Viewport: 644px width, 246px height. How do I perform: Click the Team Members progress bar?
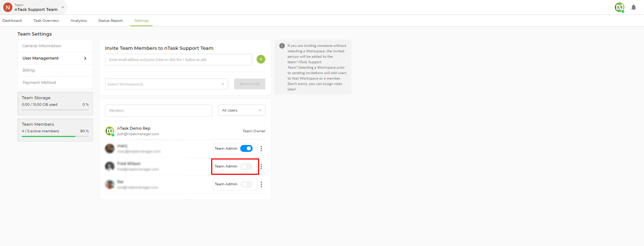coord(55,136)
